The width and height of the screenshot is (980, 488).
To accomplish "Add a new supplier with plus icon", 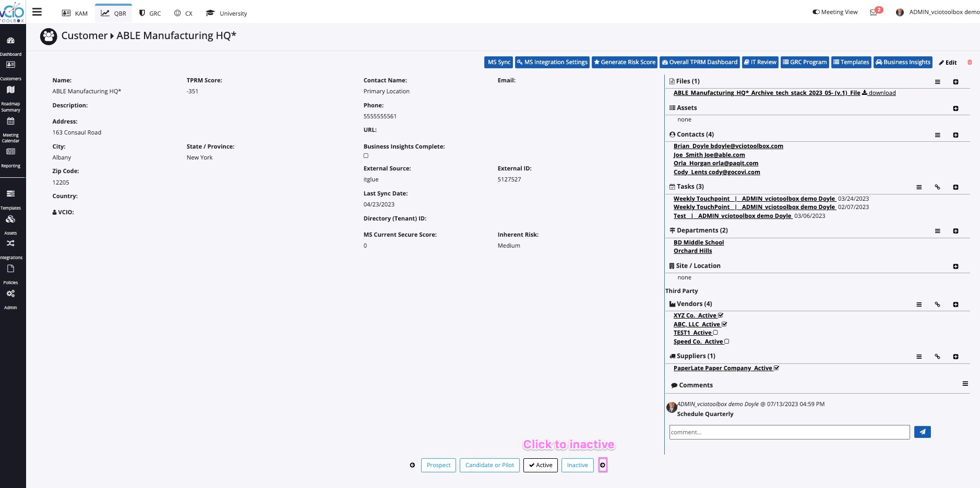I will (955, 357).
